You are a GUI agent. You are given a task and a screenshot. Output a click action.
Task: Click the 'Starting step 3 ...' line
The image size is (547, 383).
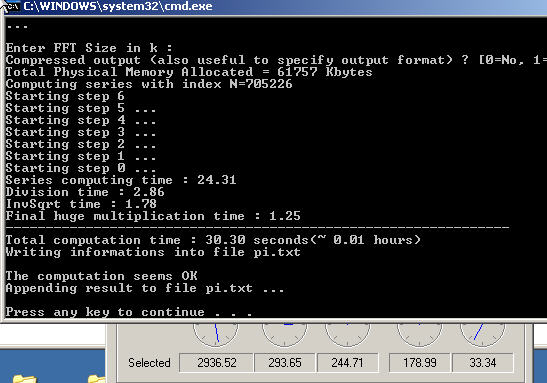81,132
